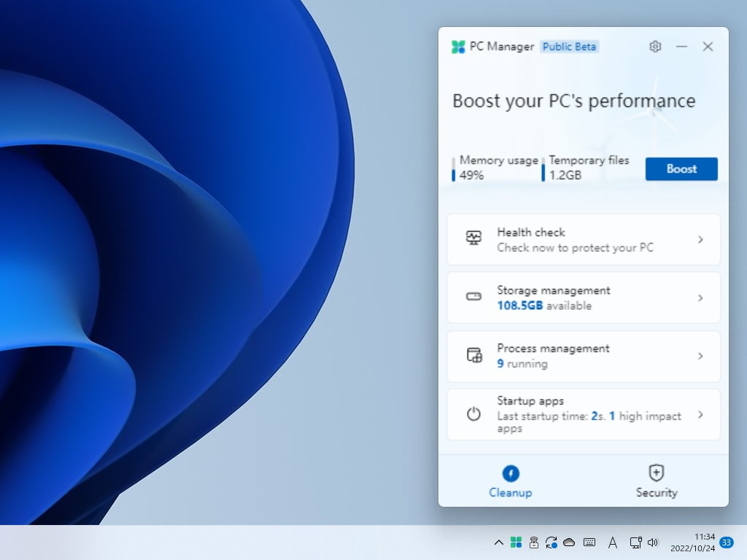Expand the Health check section

point(700,239)
